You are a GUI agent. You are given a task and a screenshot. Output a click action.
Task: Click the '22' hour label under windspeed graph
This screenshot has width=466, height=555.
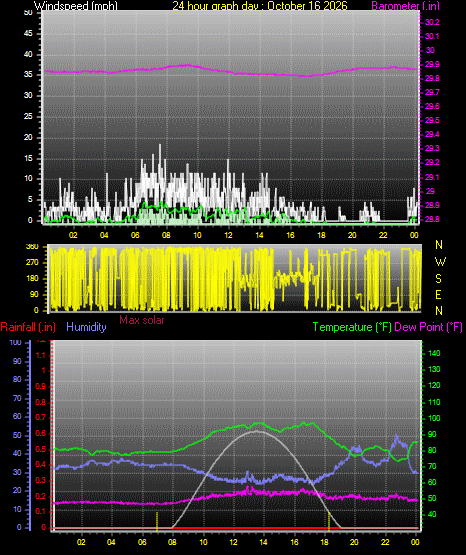(x=383, y=235)
